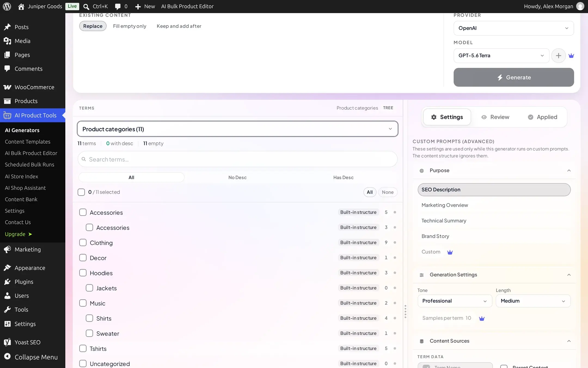Image resolution: width=588 pixels, height=368 pixels.
Task: Open the Provider dropdown showing OpenAI
Action: [513, 28]
